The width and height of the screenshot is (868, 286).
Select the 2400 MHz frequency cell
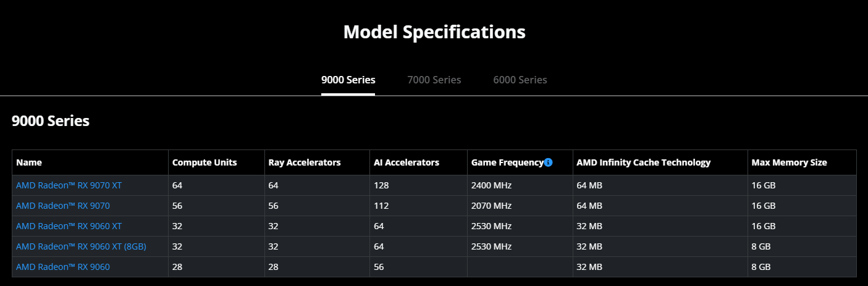[x=520, y=185]
